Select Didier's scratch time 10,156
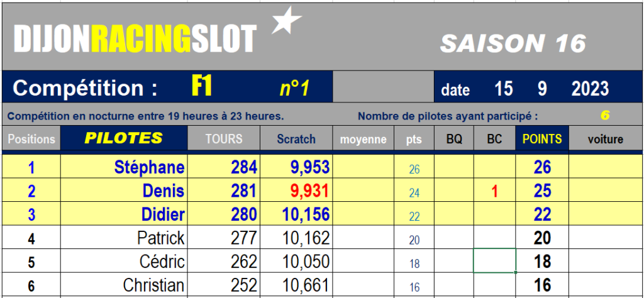 pos(296,214)
